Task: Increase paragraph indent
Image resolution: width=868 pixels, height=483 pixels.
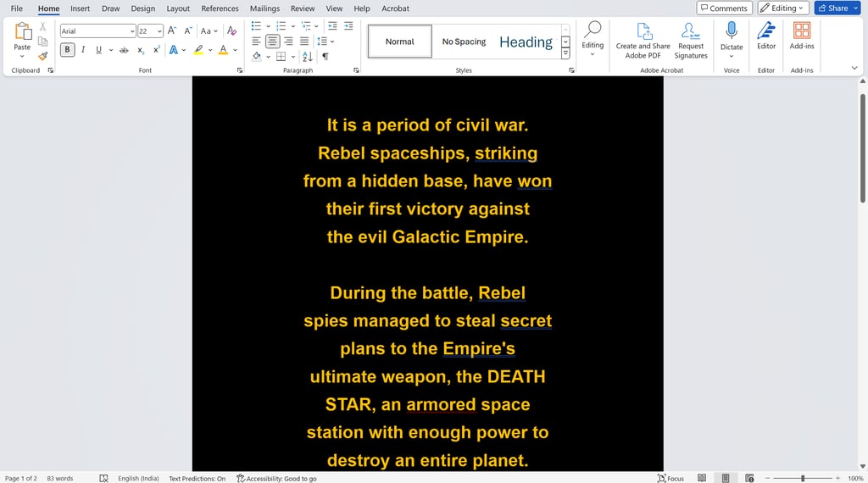Action: click(348, 26)
